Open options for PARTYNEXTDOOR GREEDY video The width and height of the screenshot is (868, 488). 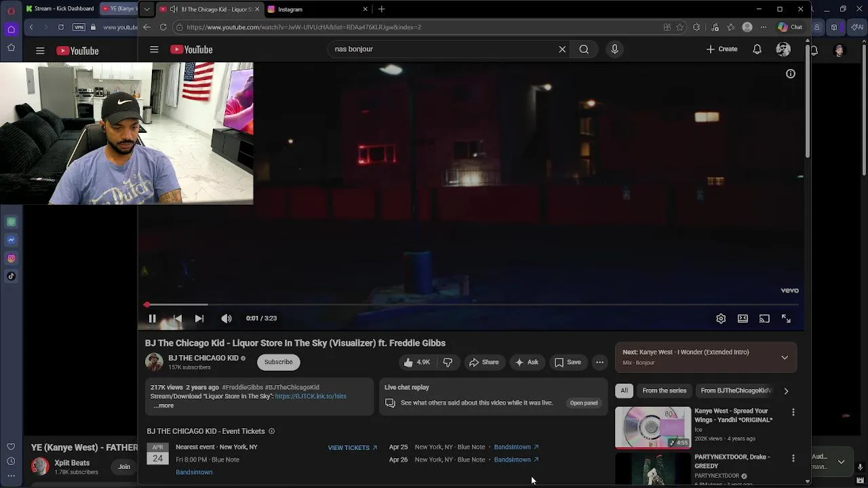click(x=793, y=458)
